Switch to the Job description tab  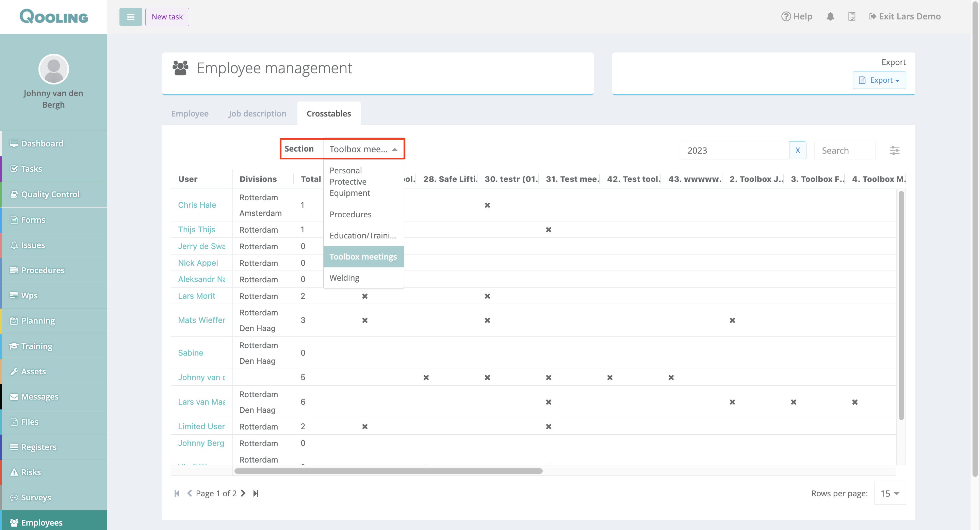(x=257, y=113)
